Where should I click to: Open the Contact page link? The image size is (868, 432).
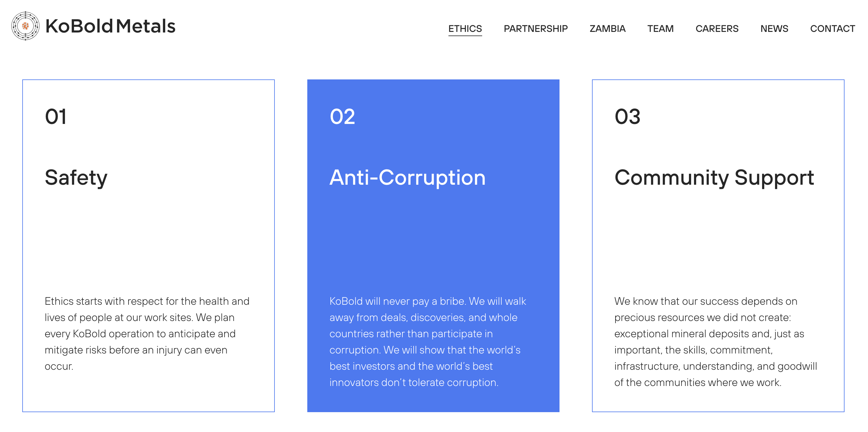coord(832,29)
